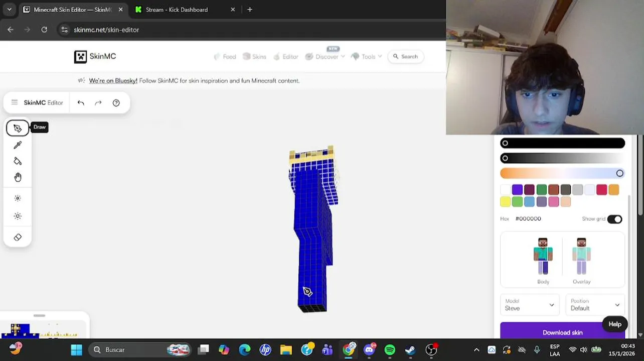Redo the last edit
The image size is (644, 361).
pyautogui.click(x=98, y=103)
